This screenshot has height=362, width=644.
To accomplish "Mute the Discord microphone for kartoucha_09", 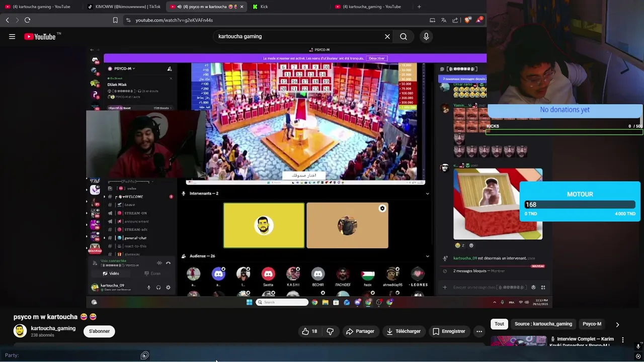I will [x=148, y=288].
